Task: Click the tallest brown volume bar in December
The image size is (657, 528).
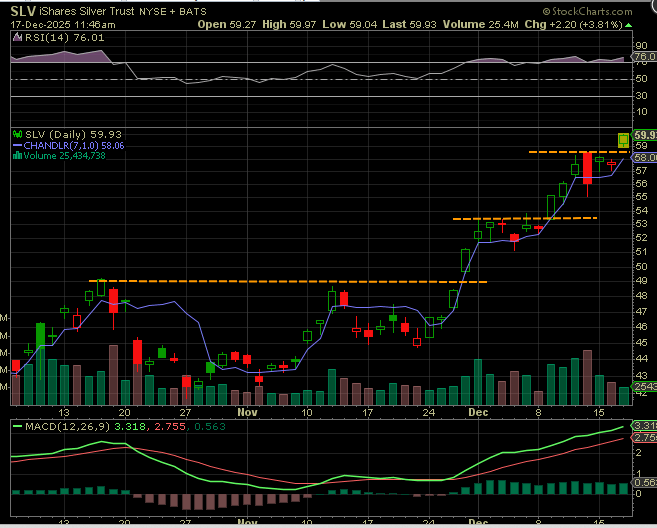Action: coord(587,378)
